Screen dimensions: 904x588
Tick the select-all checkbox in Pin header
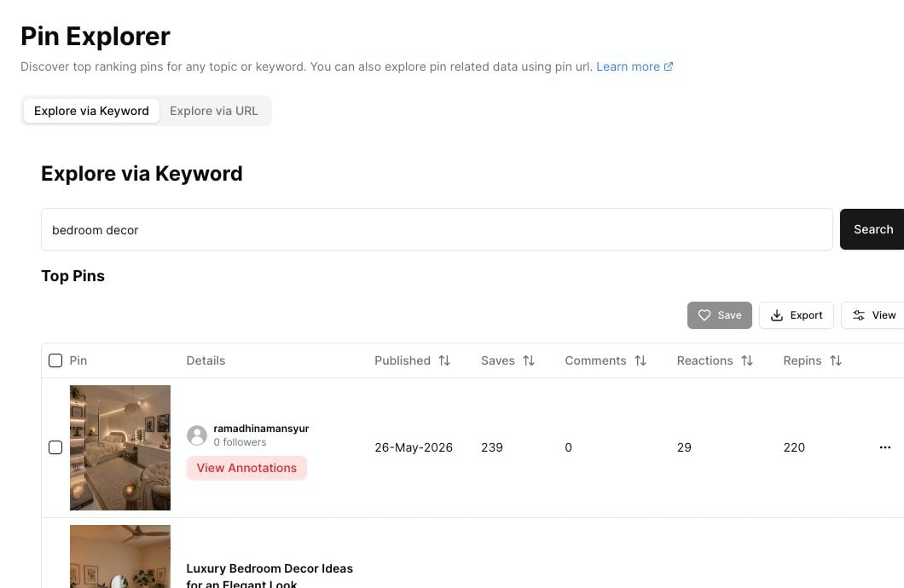point(55,360)
